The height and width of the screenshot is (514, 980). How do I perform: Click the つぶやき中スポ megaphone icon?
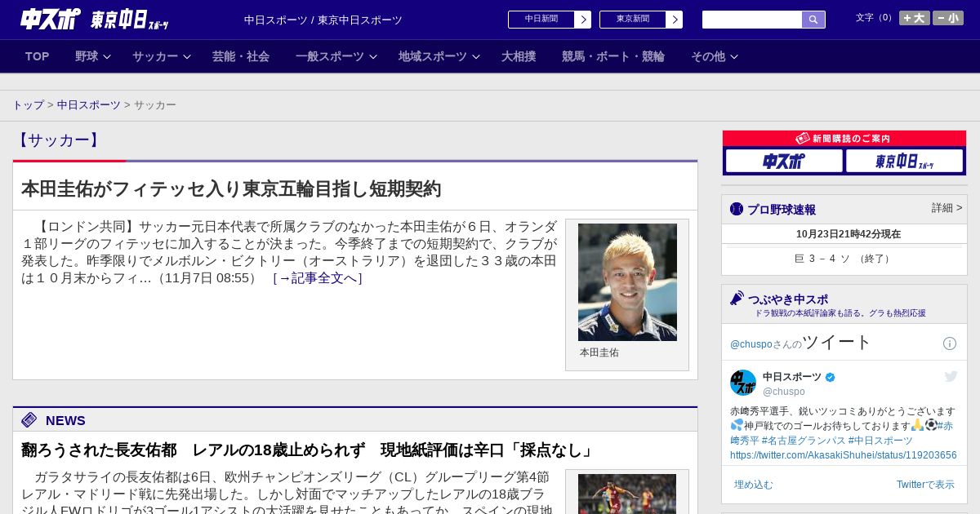click(x=737, y=299)
